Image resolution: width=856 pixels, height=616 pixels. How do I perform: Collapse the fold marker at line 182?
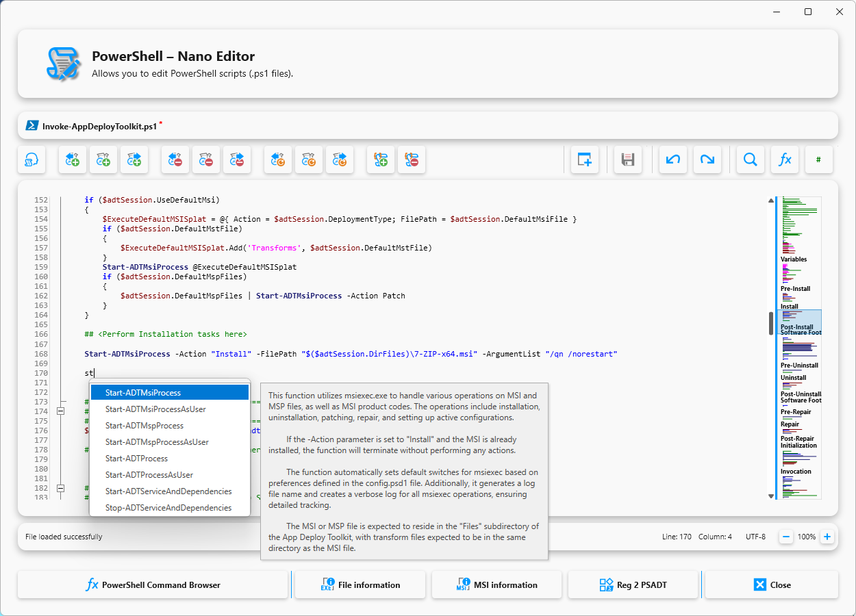(x=60, y=488)
